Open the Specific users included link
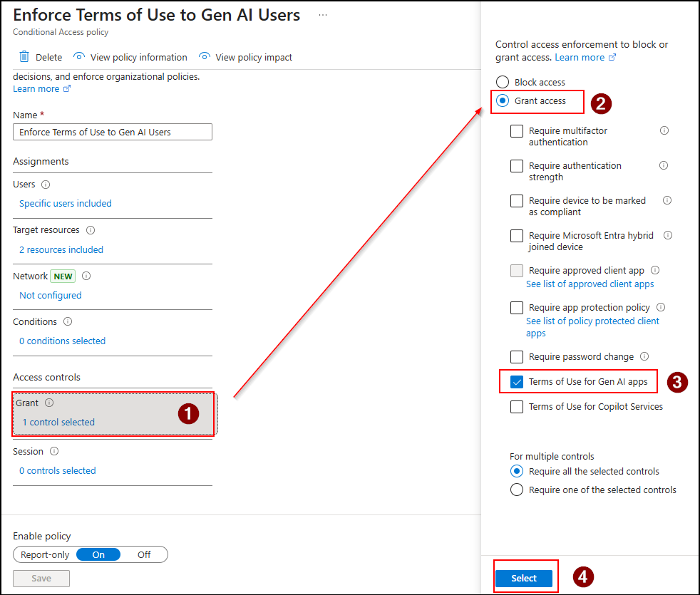 coord(66,204)
